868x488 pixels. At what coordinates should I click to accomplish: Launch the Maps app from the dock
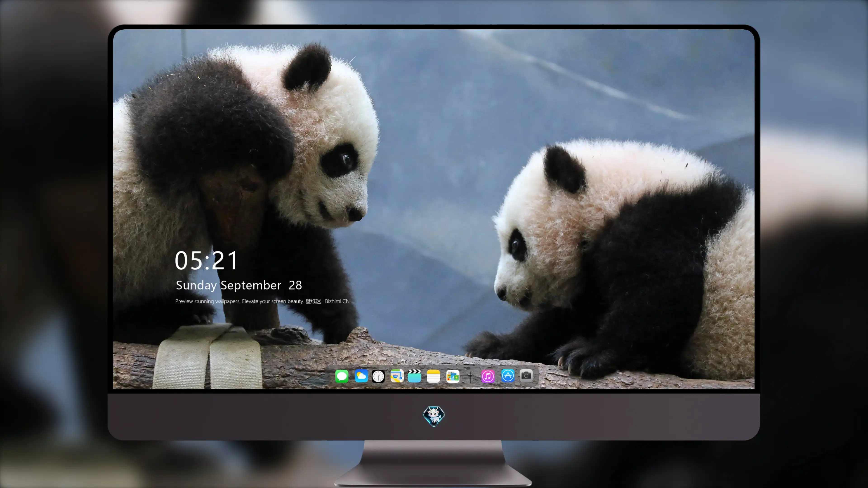click(x=397, y=376)
